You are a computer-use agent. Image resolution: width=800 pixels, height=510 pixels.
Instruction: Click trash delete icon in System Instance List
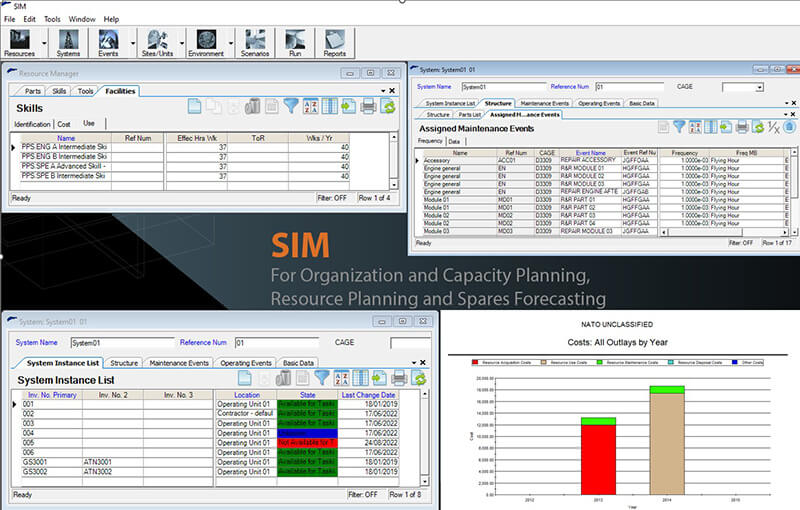283,378
